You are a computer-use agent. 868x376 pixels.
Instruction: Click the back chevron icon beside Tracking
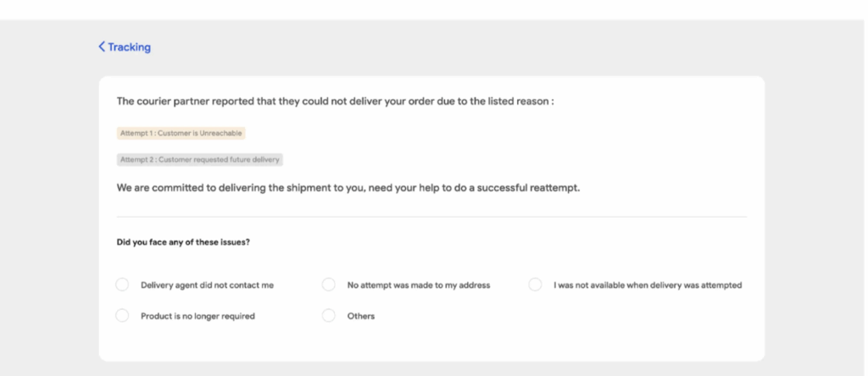tap(102, 47)
